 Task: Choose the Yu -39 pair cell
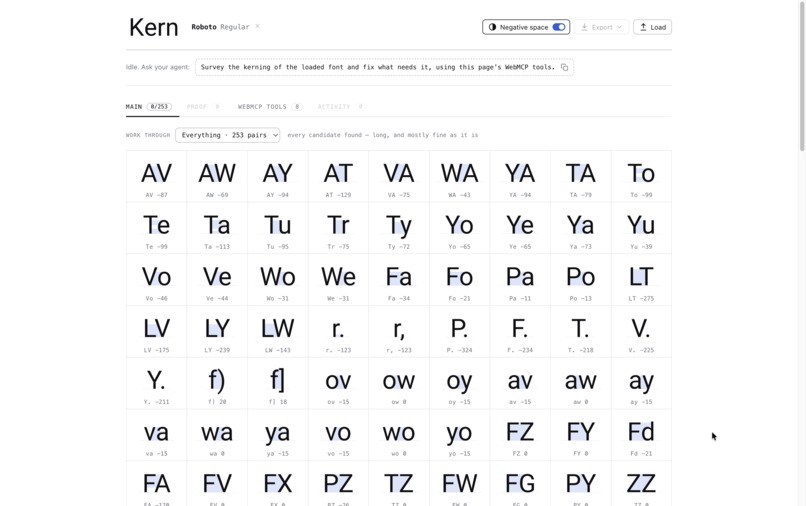(642, 228)
